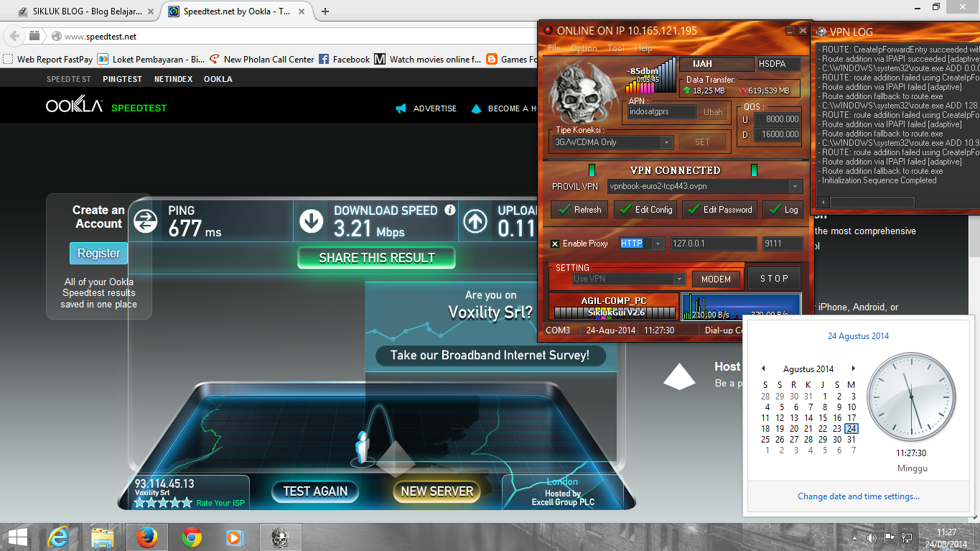980x551 pixels.
Task: Open Loket Pembayaran bookmark
Action: click(151, 60)
